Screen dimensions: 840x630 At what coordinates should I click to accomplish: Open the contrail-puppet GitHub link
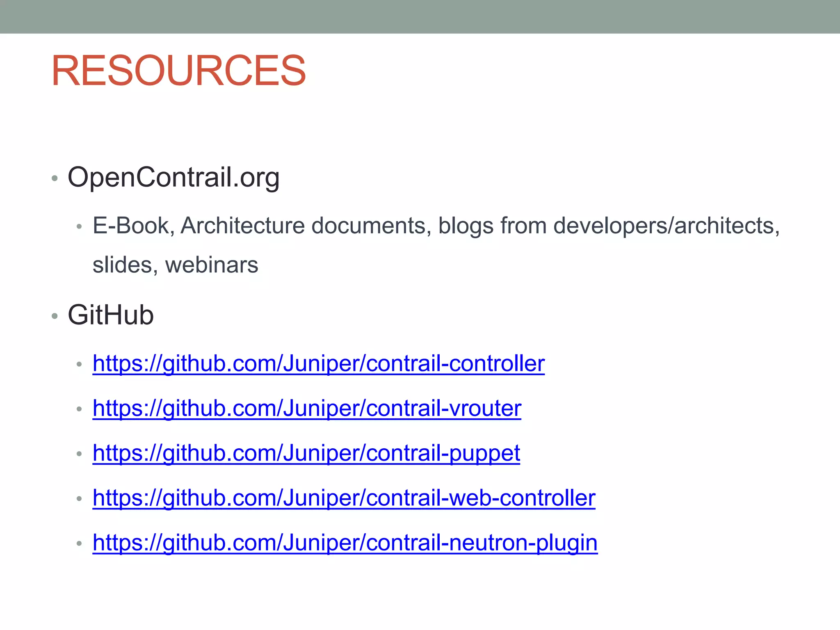pyautogui.click(x=306, y=453)
